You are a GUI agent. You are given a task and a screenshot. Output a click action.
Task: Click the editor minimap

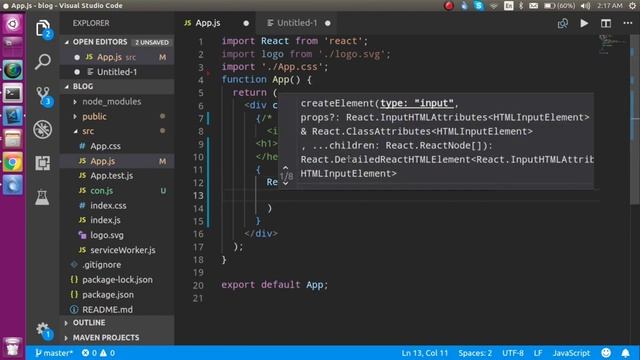click(612, 44)
